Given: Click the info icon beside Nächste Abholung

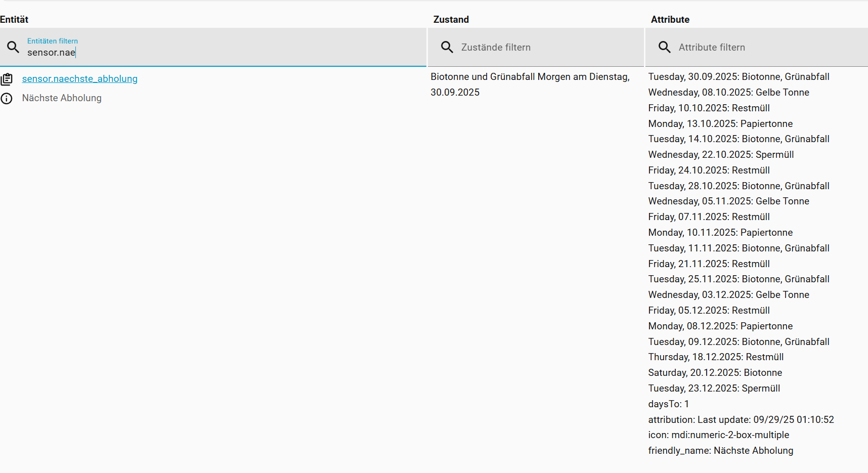Looking at the screenshot, I should [7, 99].
